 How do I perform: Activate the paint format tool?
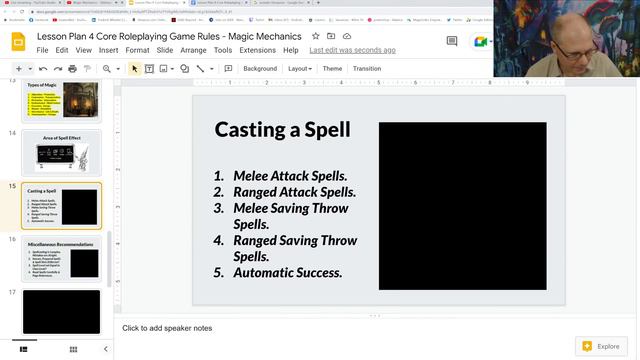coord(87,69)
